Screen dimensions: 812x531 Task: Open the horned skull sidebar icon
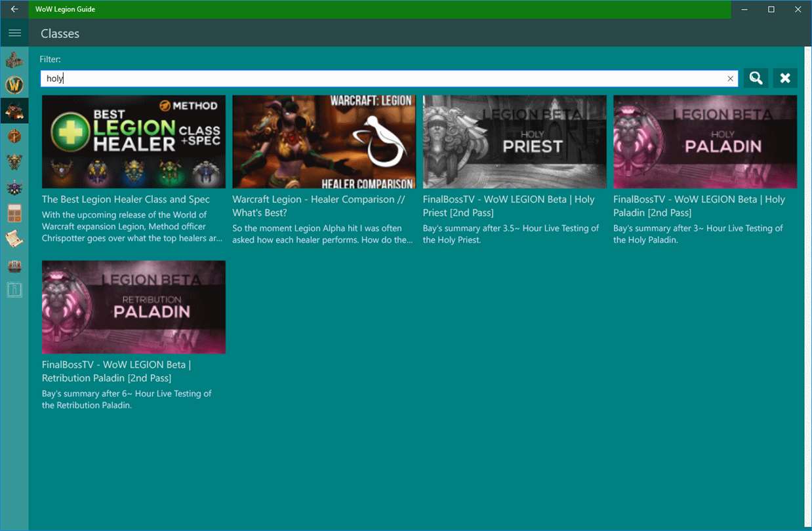14,162
